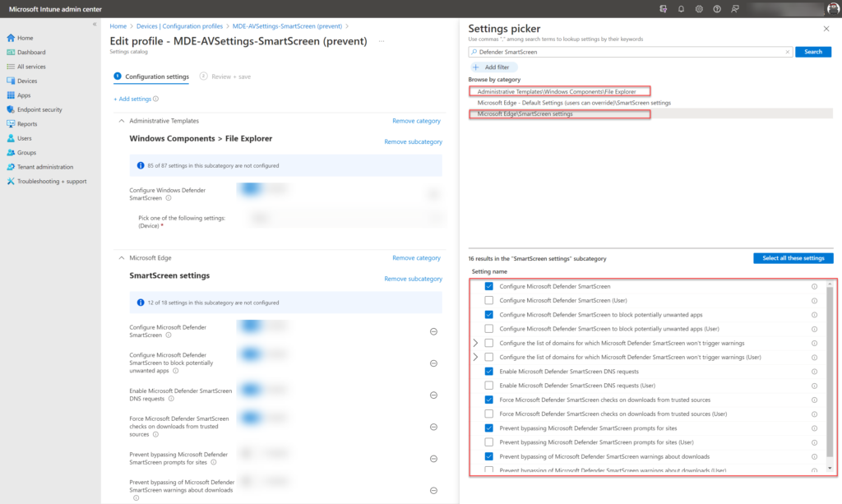Click the + Add settings link
Image resolution: width=842 pixels, height=504 pixels.
132,99
